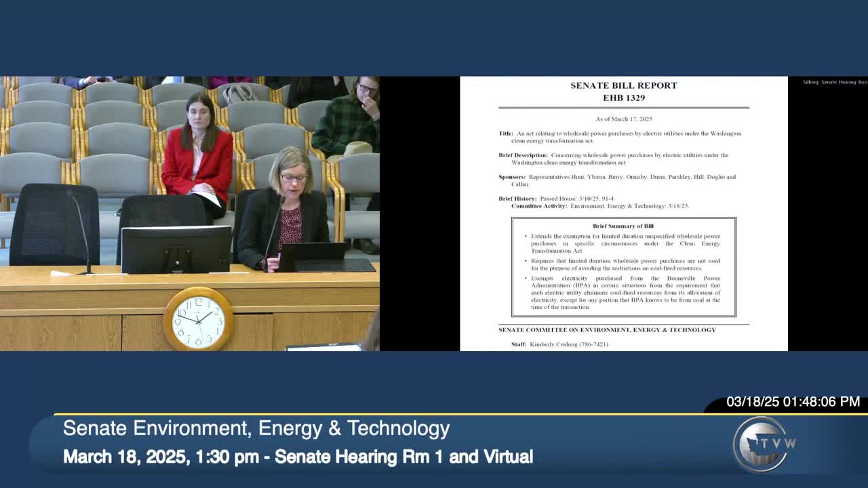Click the 'EHB 1329' bill number
Image resolution: width=868 pixels, height=488 pixels.
tap(624, 98)
